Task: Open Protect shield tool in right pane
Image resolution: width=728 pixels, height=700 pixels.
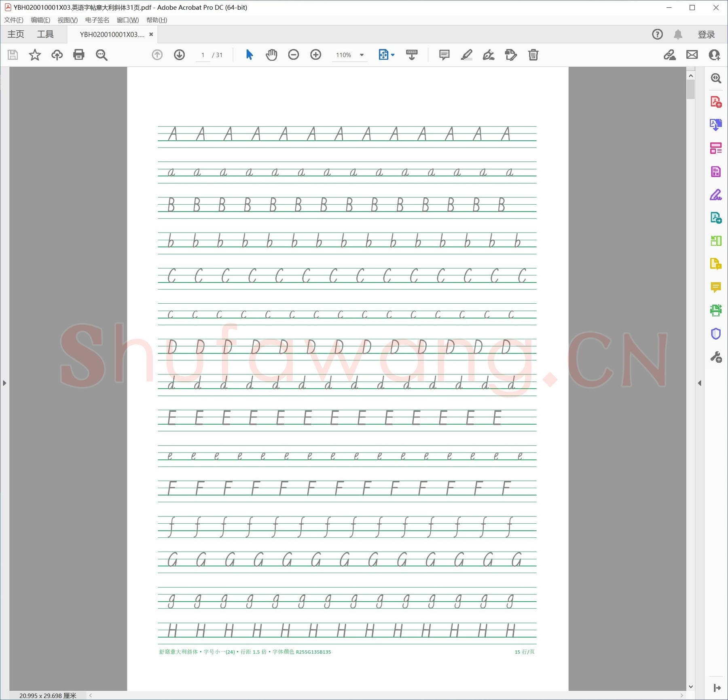Action: coord(716,334)
